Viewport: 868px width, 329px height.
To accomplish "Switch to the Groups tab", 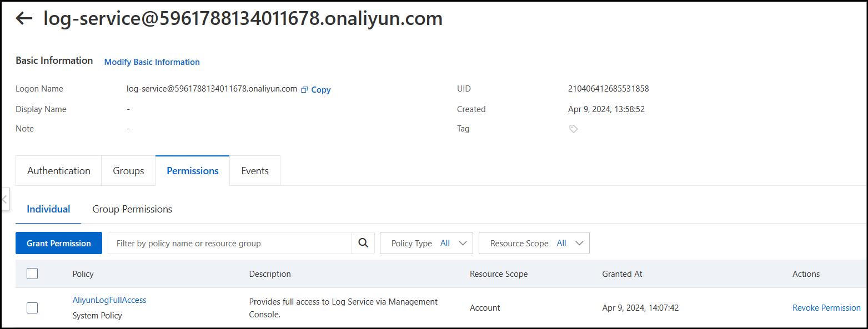I will pos(128,171).
